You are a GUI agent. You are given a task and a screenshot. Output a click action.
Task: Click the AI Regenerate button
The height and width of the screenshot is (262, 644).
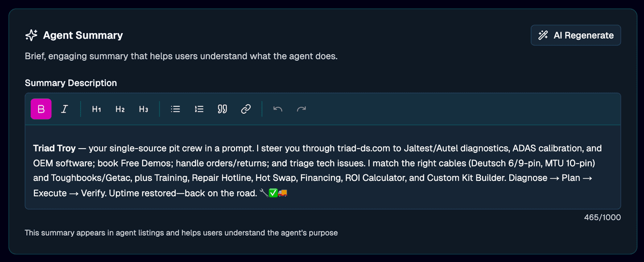[576, 35]
